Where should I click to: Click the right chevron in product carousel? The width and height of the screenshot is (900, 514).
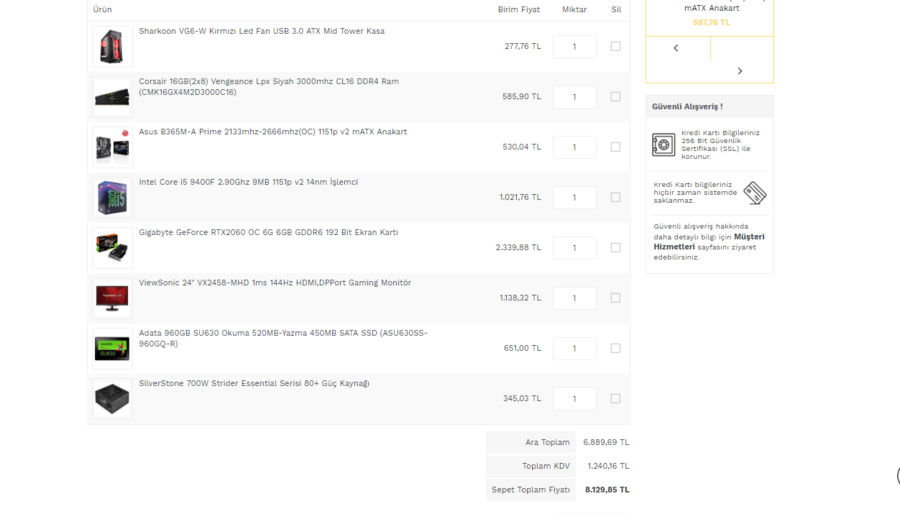(x=740, y=71)
